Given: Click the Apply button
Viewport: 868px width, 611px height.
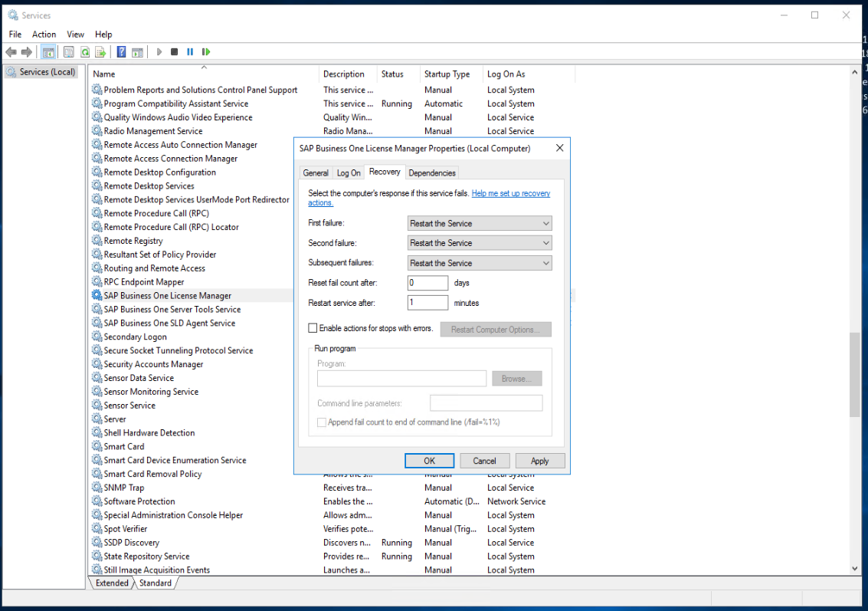Looking at the screenshot, I should [540, 461].
